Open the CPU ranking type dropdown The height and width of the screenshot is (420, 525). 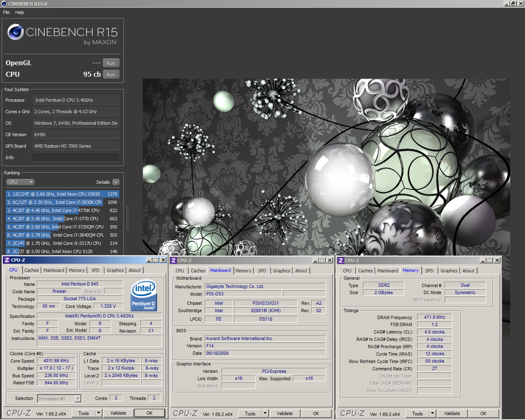20,182
